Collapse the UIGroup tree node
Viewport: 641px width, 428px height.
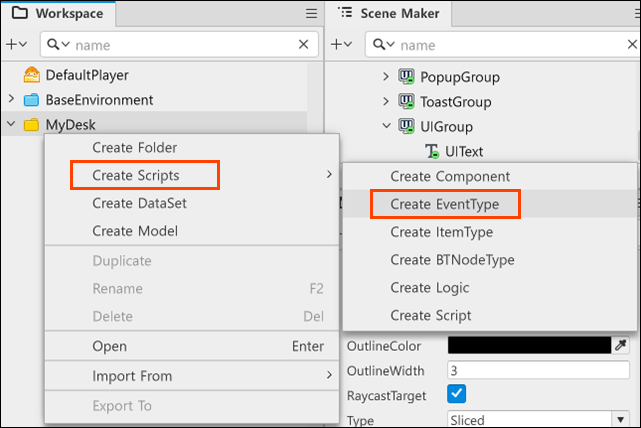click(386, 125)
